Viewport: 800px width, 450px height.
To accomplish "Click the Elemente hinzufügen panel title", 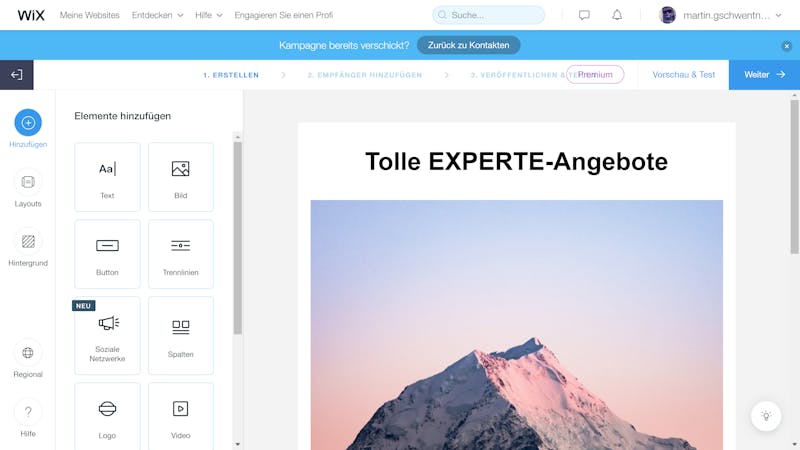I will 122,116.
